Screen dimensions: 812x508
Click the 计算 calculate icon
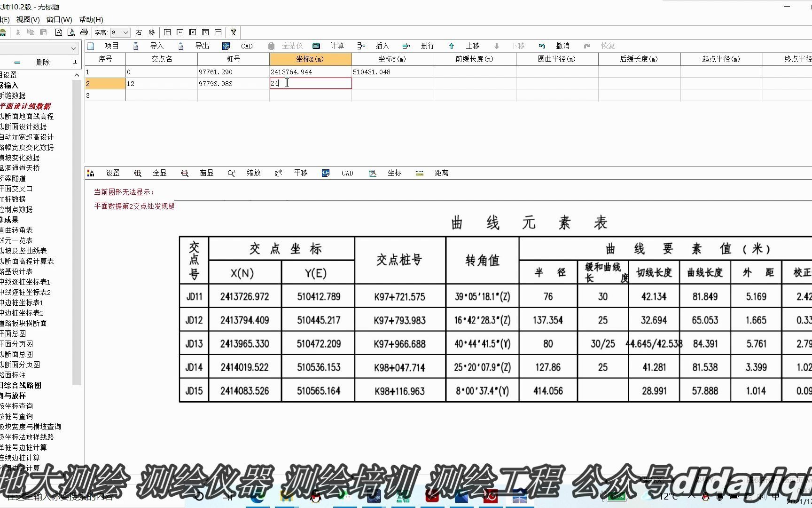[337, 46]
